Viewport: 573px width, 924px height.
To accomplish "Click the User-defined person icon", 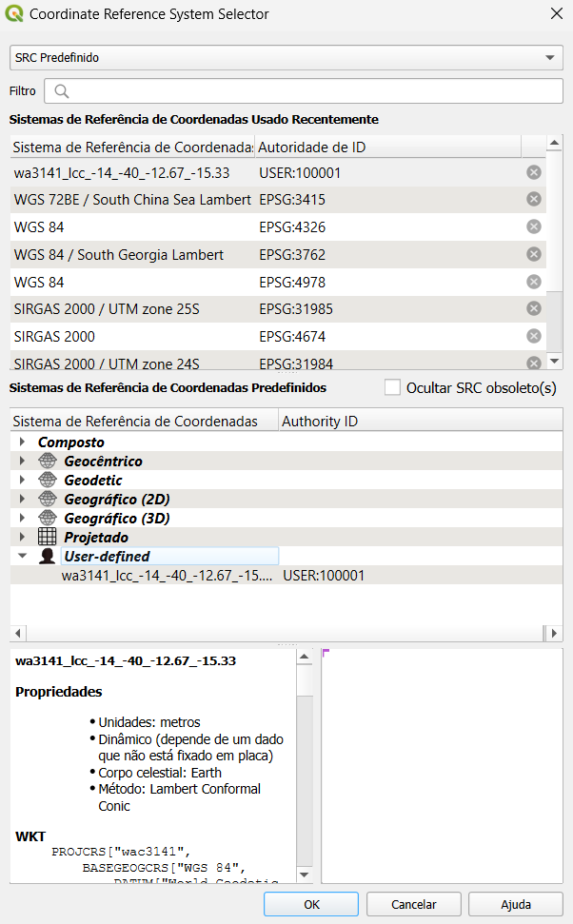I will pos(48,556).
